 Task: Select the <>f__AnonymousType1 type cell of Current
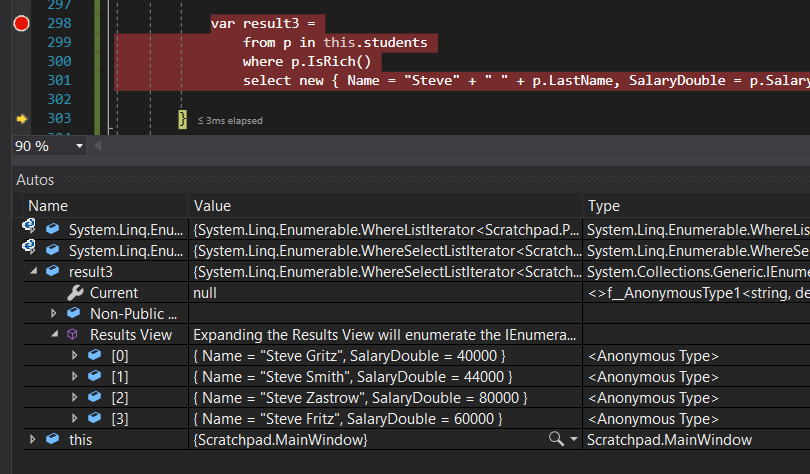pos(698,293)
